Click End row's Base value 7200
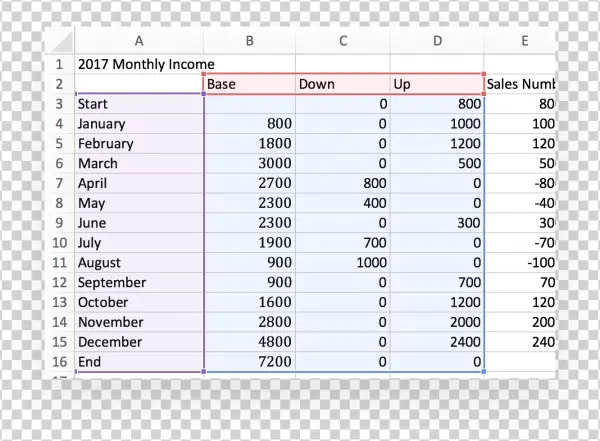 coord(249,361)
